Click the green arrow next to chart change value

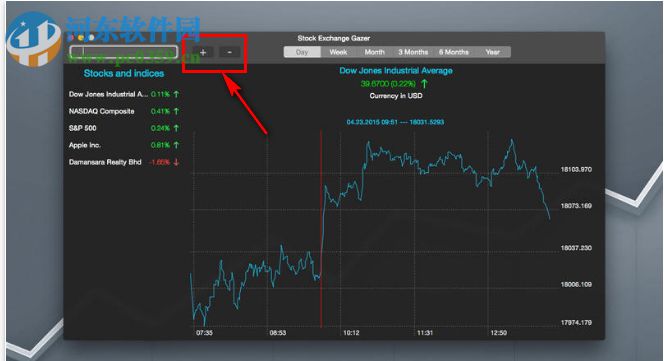(x=424, y=84)
